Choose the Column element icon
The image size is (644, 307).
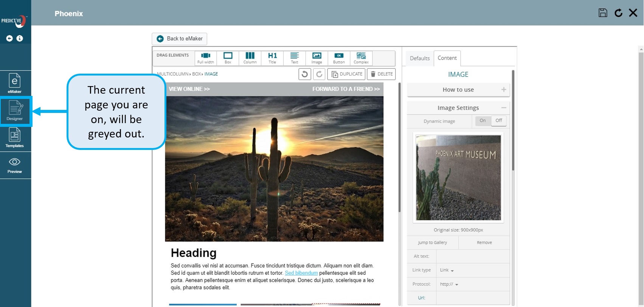[x=250, y=58]
